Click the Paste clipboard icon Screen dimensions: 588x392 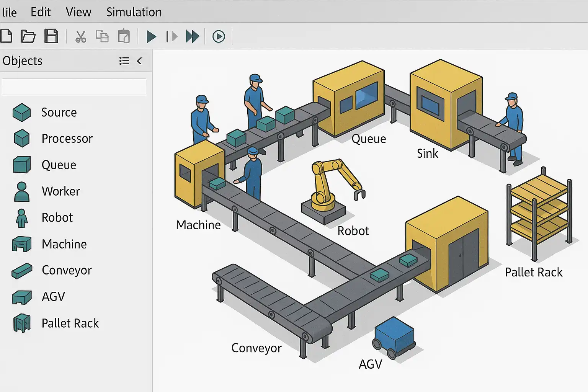pyautogui.click(x=124, y=36)
